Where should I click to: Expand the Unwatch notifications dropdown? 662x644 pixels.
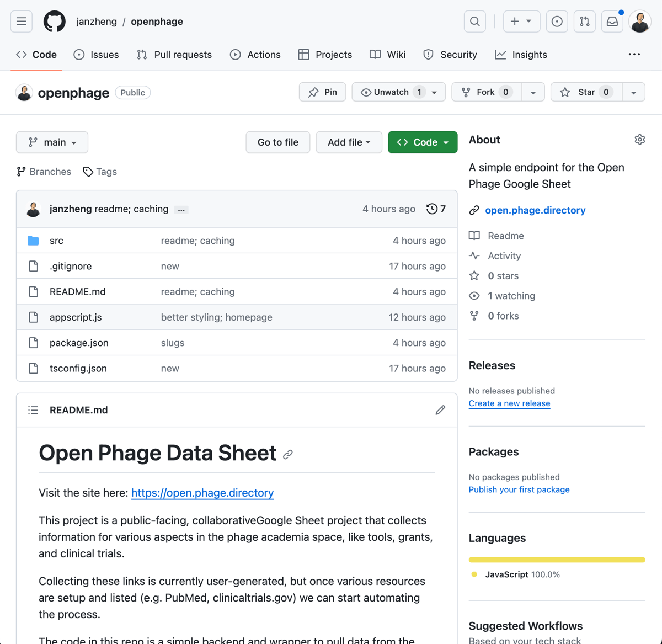(x=435, y=92)
